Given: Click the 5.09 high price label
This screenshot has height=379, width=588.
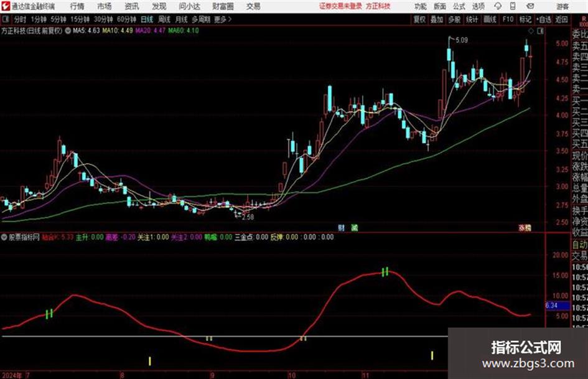Looking at the screenshot, I should 462,40.
